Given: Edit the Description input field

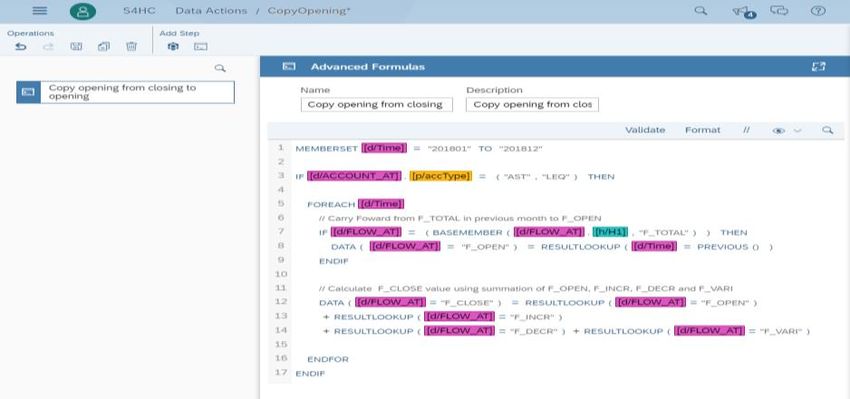Looking at the screenshot, I should (x=532, y=104).
